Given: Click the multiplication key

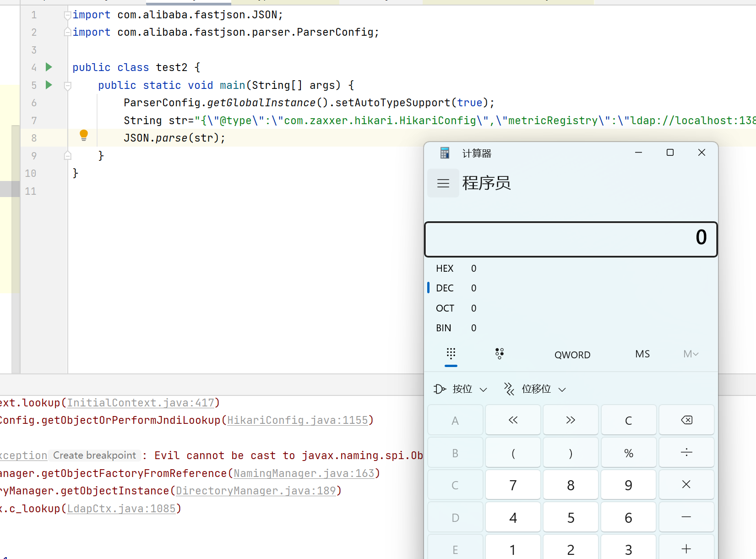Looking at the screenshot, I should click(686, 485).
